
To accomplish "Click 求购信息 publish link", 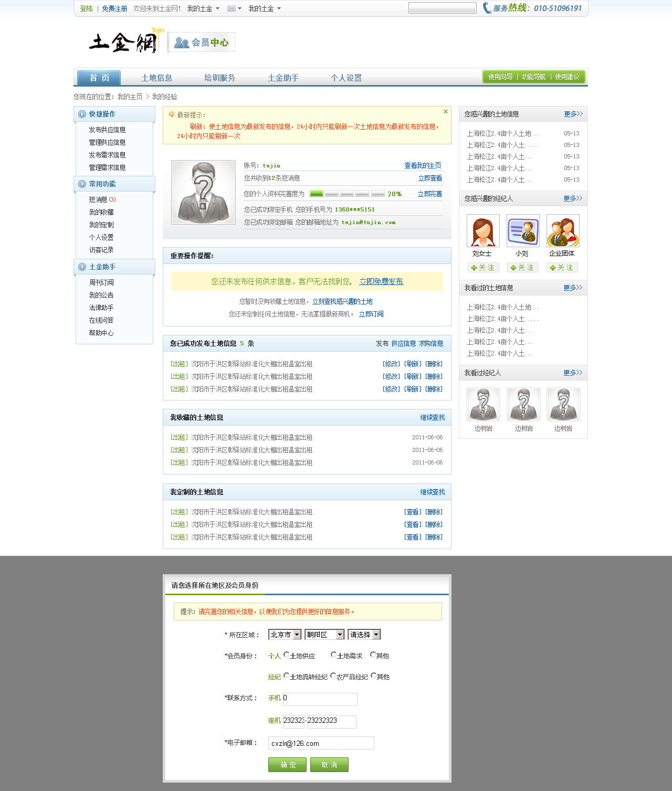I will coord(430,343).
